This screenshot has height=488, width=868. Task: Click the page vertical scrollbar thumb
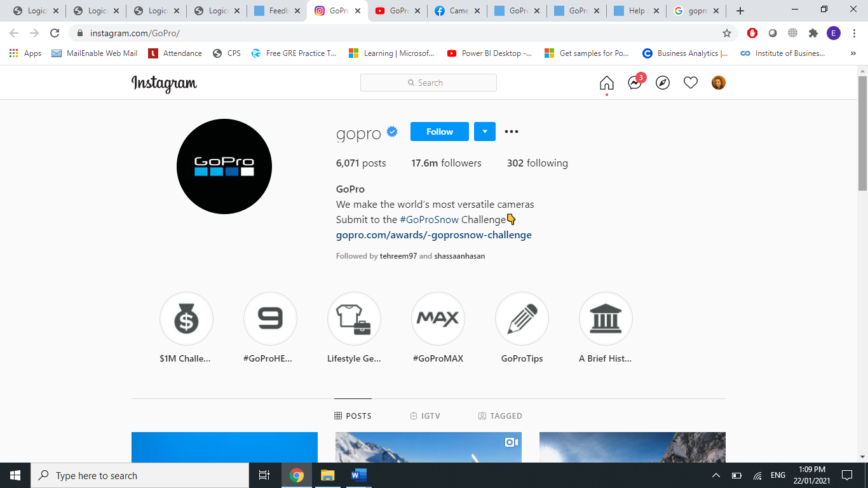[862, 133]
